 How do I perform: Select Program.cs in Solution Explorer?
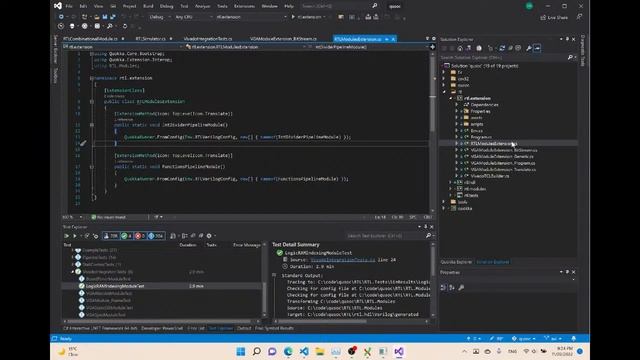[x=481, y=137]
